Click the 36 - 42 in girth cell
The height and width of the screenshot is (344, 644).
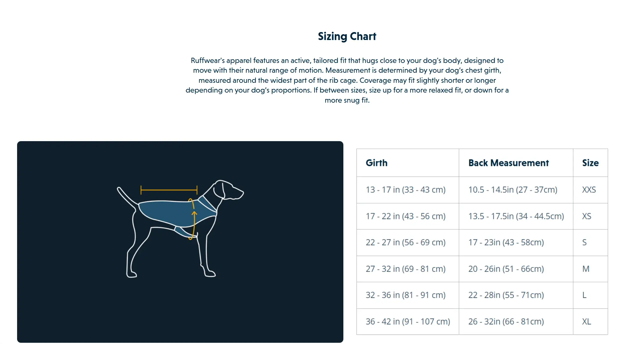(x=408, y=321)
